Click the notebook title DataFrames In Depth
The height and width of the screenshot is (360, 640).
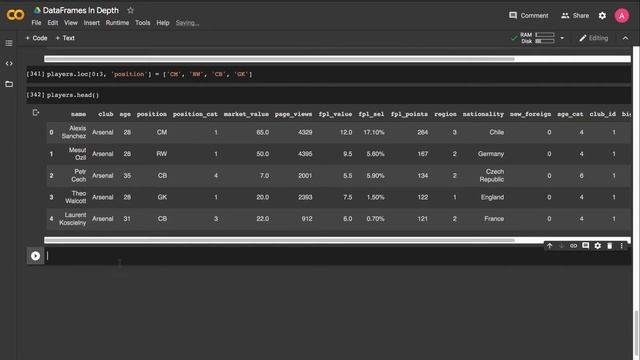[x=81, y=10]
